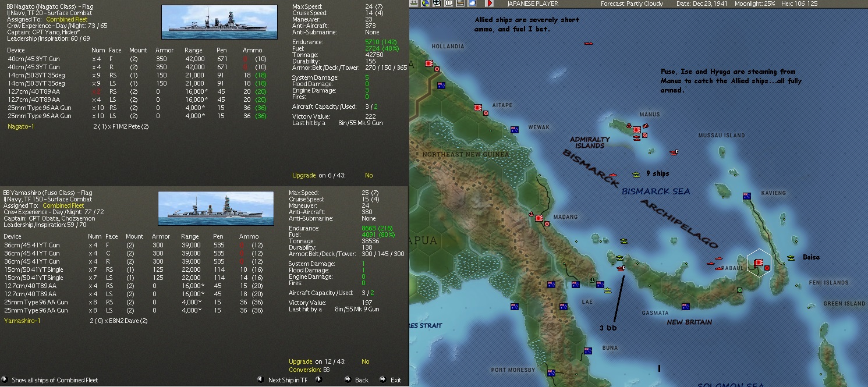Image resolution: width=868 pixels, height=387 pixels.
Task: Click the striped lines toolbar icon
Action: click(x=460, y=3)
